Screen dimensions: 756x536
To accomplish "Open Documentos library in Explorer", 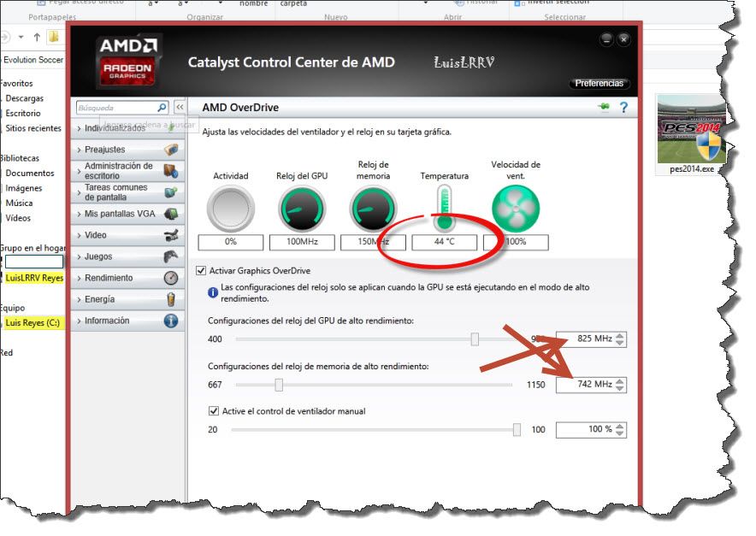I will click(x=29, y=173).
